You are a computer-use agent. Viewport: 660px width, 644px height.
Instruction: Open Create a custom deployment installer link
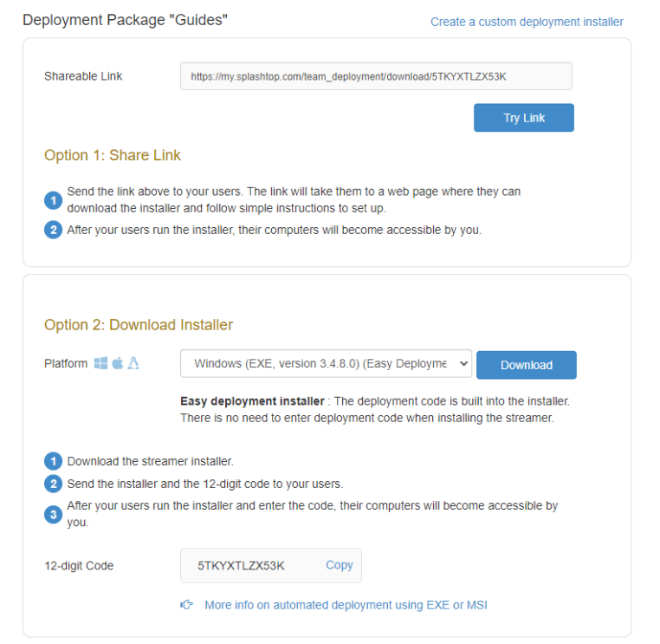click(527, 22)
